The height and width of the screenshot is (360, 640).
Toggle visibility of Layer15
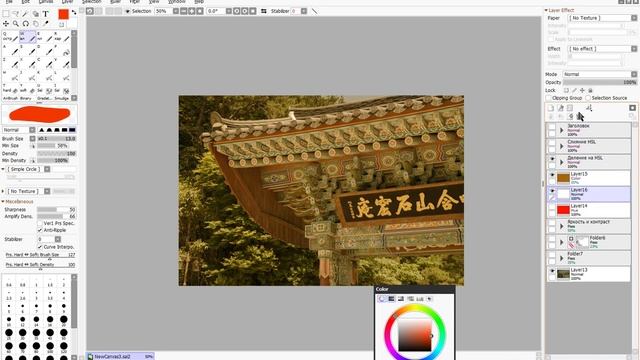(x=552, y=175)
